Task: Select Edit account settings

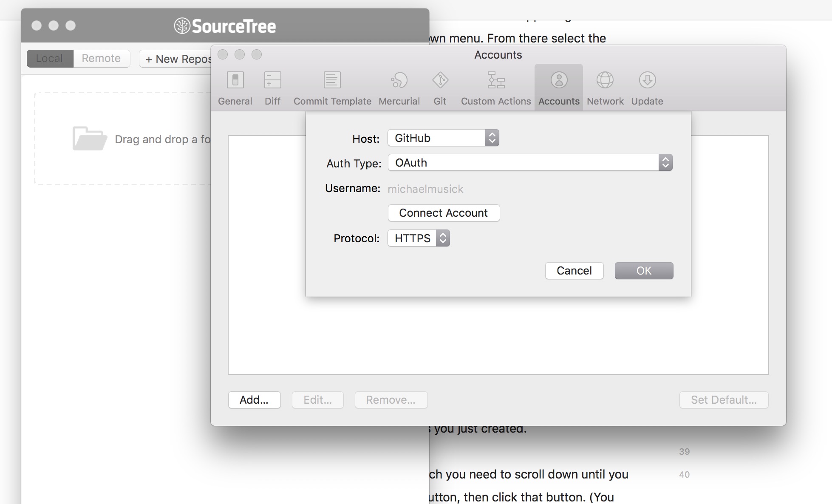Action: [x=319, y=399]
